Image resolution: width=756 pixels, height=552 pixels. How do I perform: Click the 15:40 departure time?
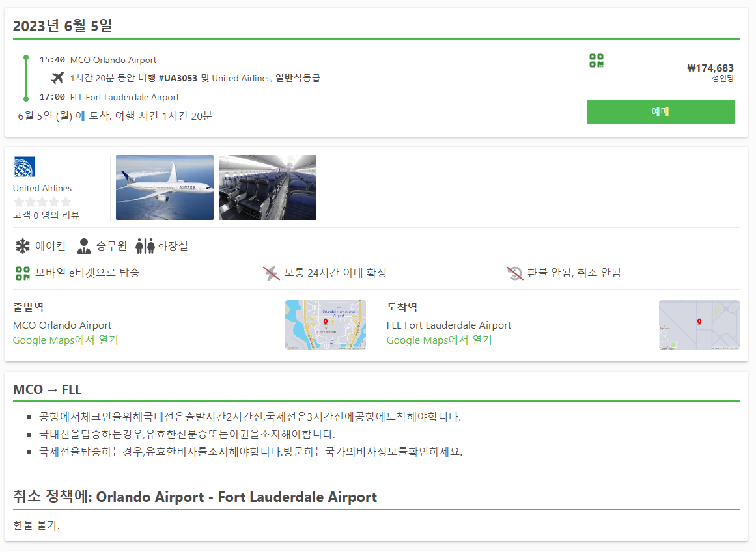(52, 60)
